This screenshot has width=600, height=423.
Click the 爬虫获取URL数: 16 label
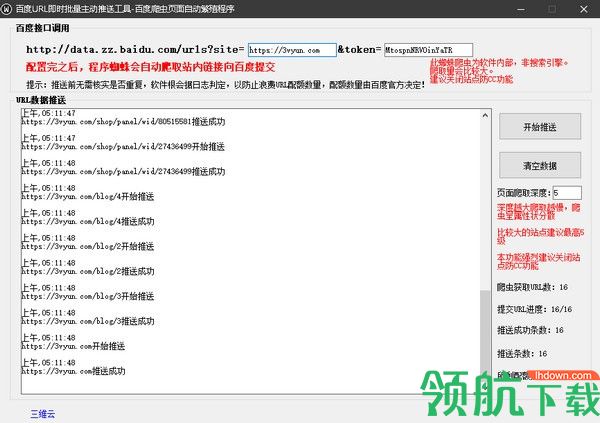532,287
